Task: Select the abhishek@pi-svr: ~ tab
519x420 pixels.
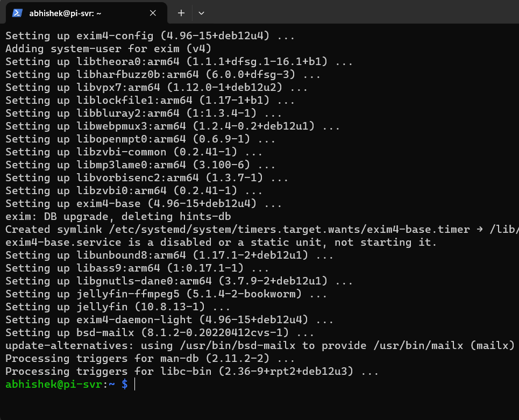Action: pyautogui.click(x=81, y=12)
